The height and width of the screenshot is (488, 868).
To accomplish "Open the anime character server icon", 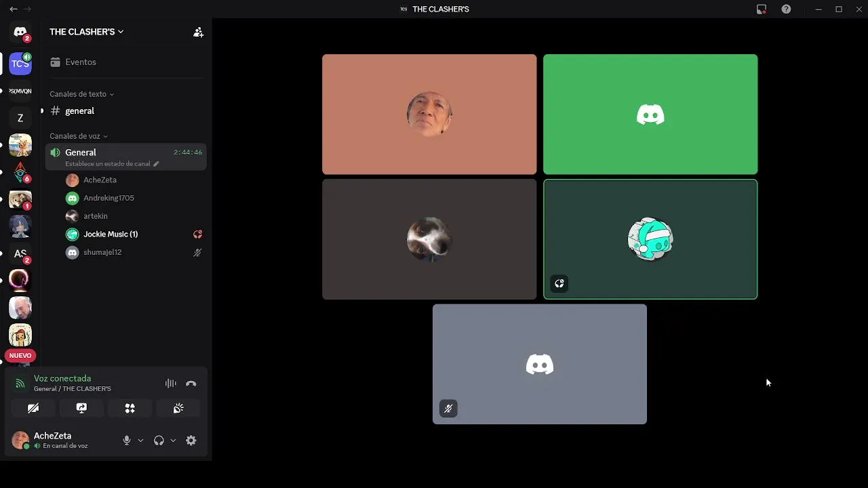I will coord(20,226).
